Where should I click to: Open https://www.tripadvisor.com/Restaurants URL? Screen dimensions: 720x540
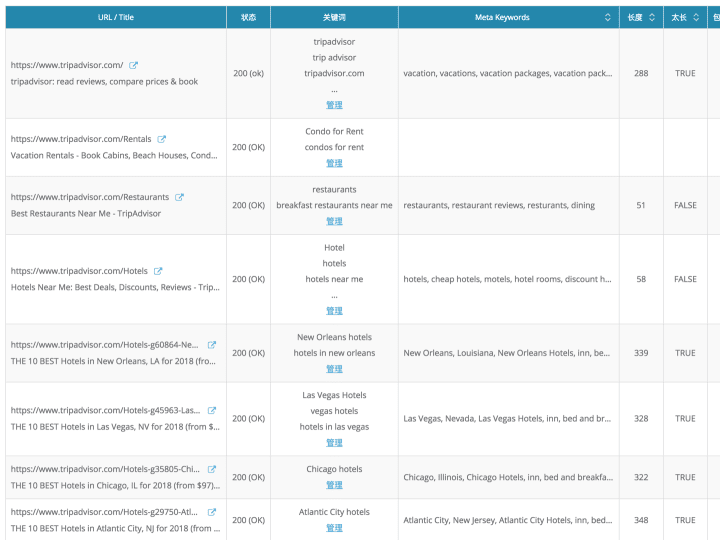coord(90,197)
